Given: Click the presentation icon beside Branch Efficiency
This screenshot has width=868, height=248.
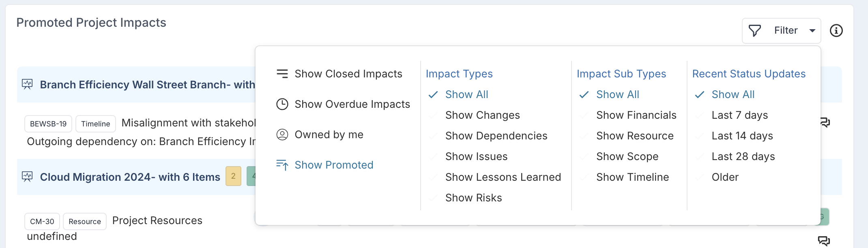Looking at the screenshot, I should coord(27,84).
